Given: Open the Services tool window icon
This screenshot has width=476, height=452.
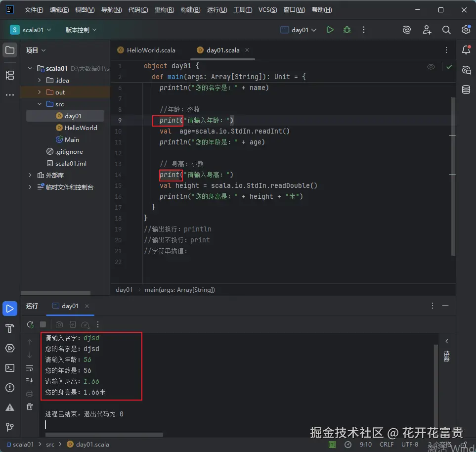Looking at the screenshot, I should 10,348.
